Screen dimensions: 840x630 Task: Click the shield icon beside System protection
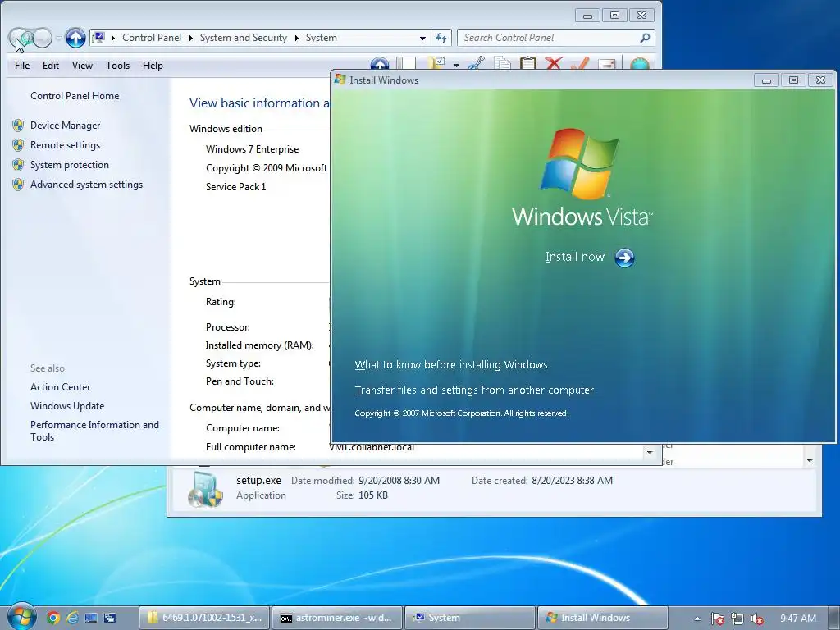point(18,165)
